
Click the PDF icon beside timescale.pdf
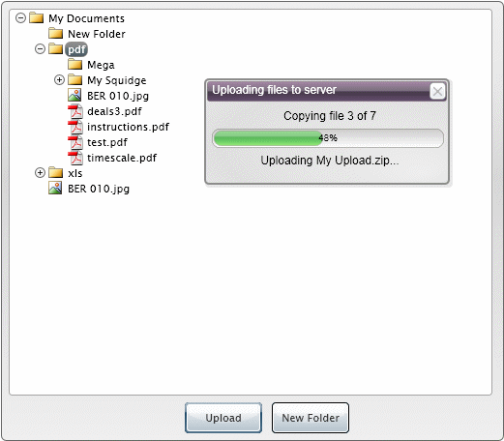point(75,158)
